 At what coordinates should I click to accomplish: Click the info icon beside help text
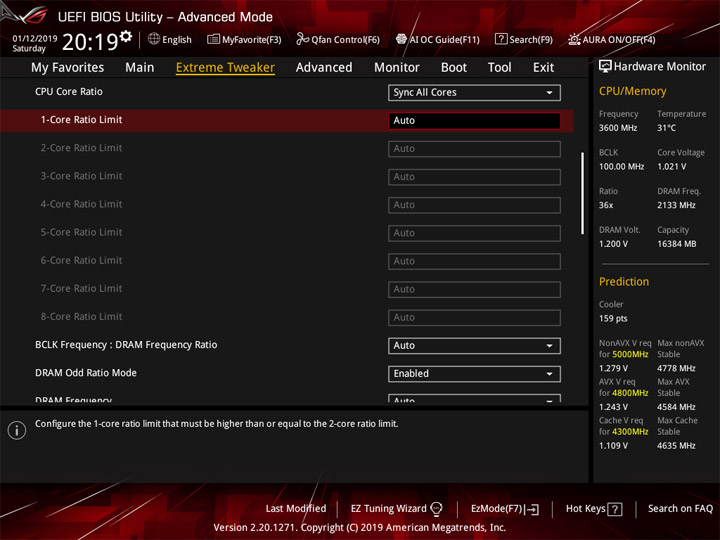[17, 431]
